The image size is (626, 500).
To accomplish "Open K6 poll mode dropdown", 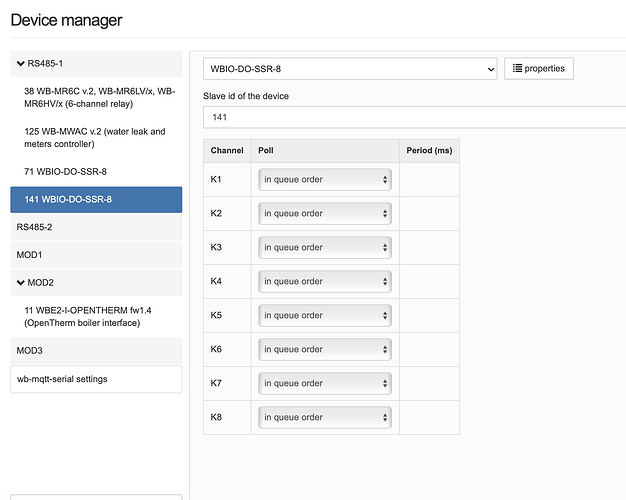I will pyautogui.click(x=325, y=349).
